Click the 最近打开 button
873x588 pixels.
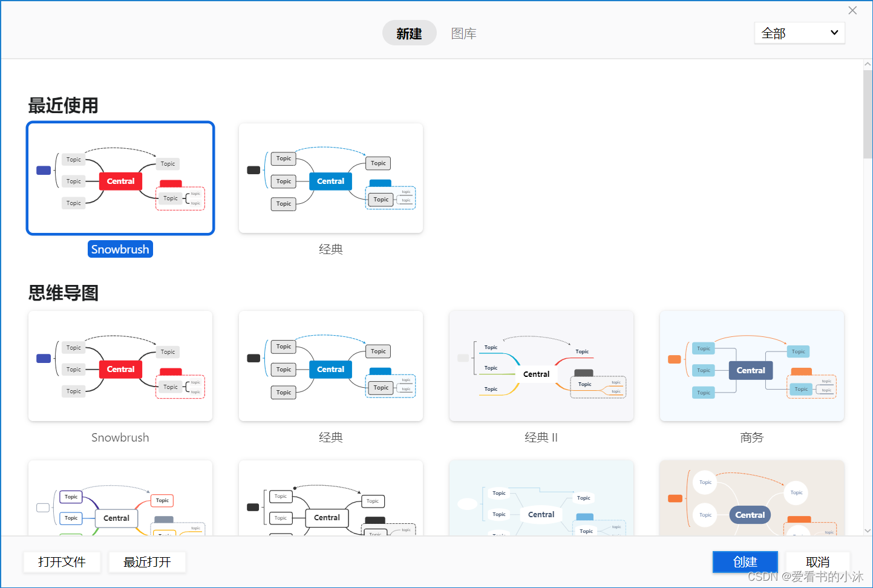147,562
